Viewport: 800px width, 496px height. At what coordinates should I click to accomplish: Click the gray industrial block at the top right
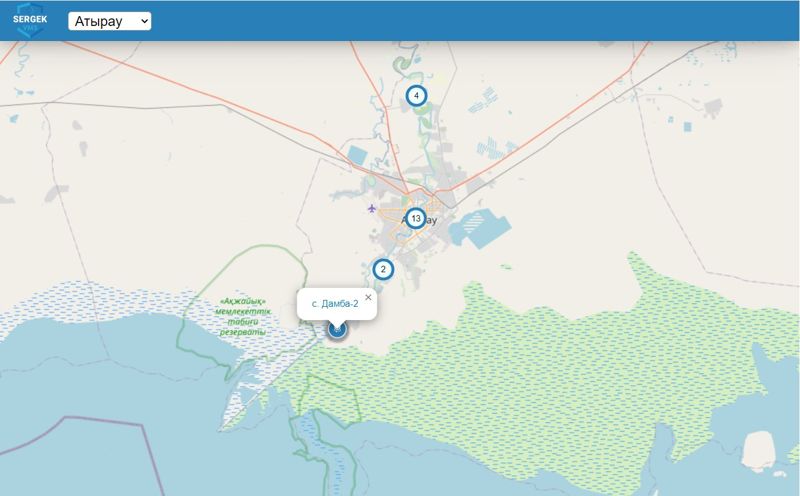[713, 108]
